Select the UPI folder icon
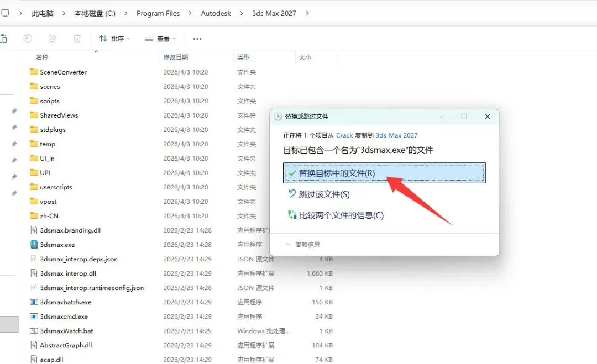Image resolution: width=597 pixels, height=364 pixels. (34, 172)
